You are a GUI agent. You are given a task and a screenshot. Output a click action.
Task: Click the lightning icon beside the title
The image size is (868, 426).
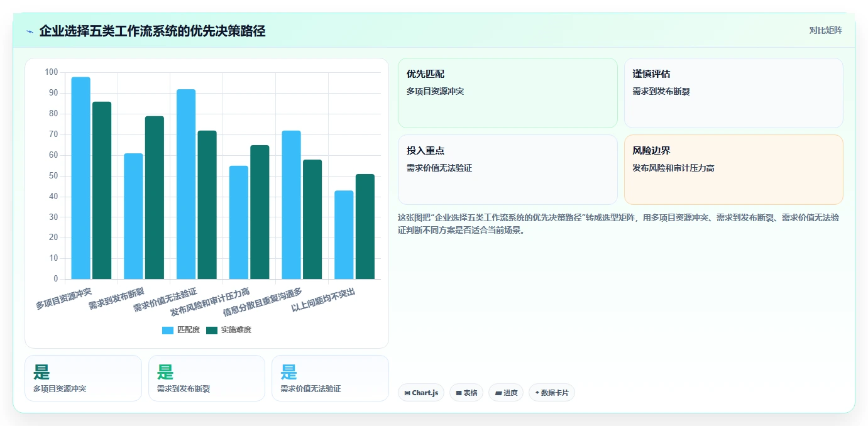[30, 31]
